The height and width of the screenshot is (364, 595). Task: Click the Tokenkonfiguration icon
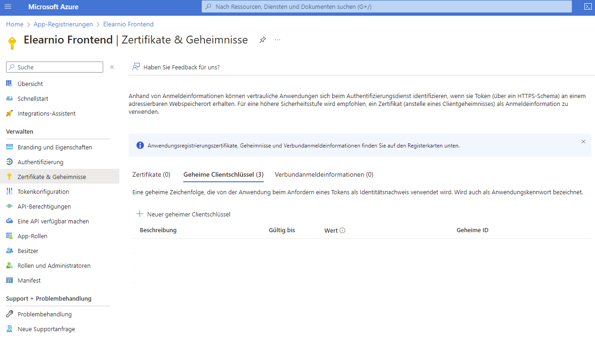click(x=9, y=191)
